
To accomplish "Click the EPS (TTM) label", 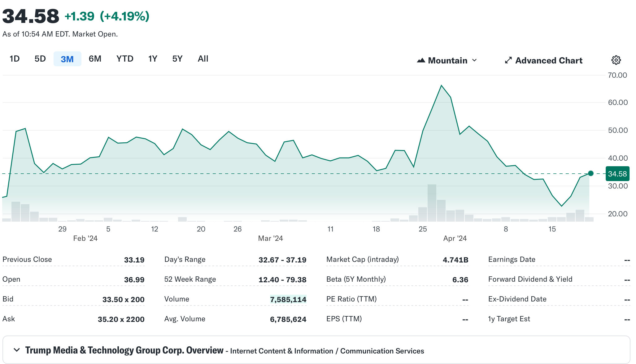I will tap(344, 319).
